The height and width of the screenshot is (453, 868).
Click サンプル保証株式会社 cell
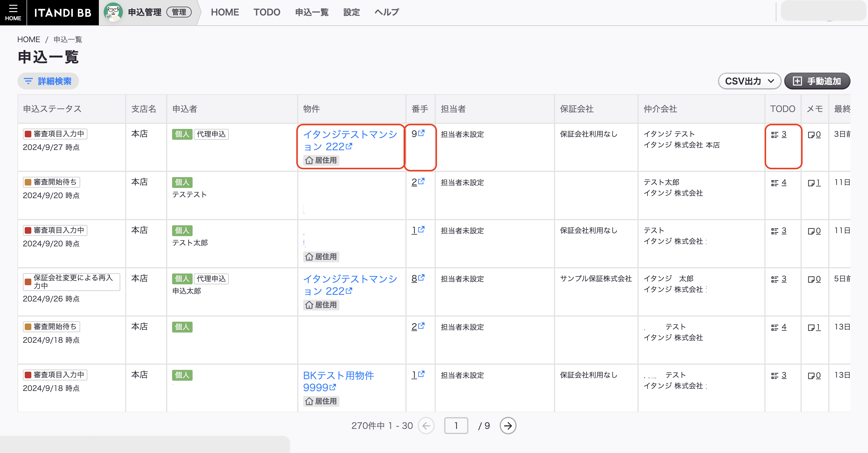[596, 279]
